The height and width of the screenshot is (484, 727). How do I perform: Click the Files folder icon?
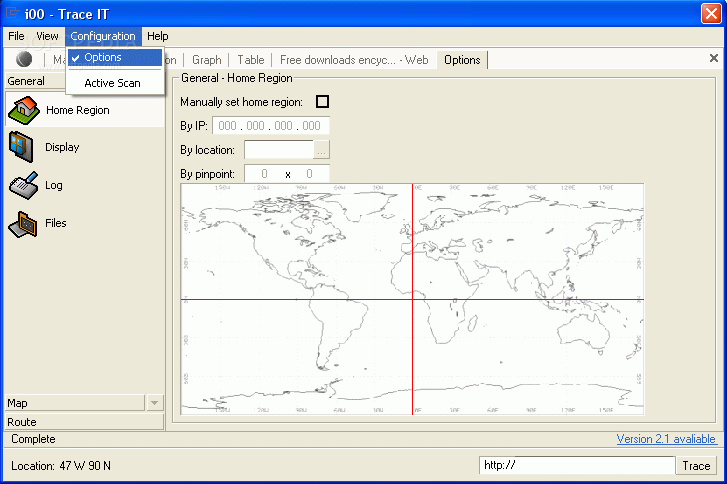(x=23, y=224)
